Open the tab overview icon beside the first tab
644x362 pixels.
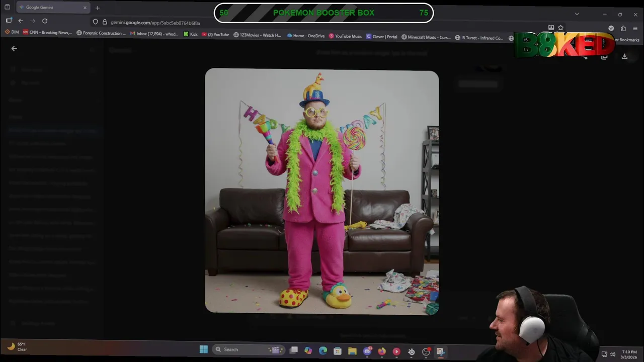tap(7, 7)
